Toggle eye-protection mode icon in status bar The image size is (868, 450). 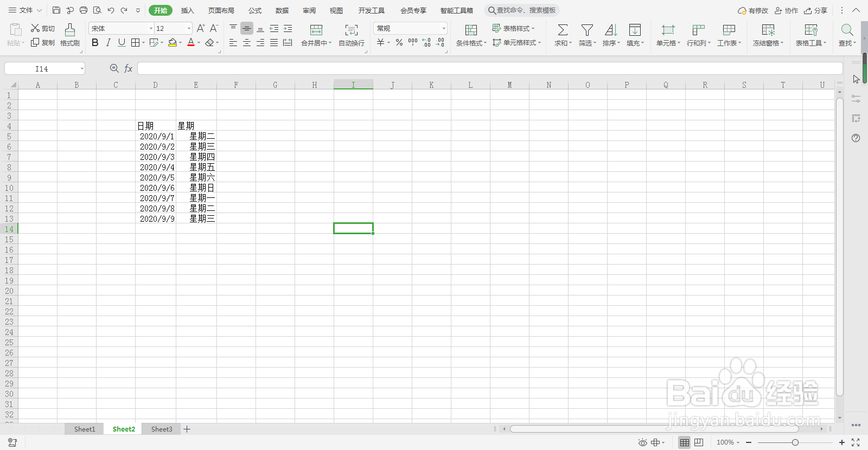tap(643, 442)
